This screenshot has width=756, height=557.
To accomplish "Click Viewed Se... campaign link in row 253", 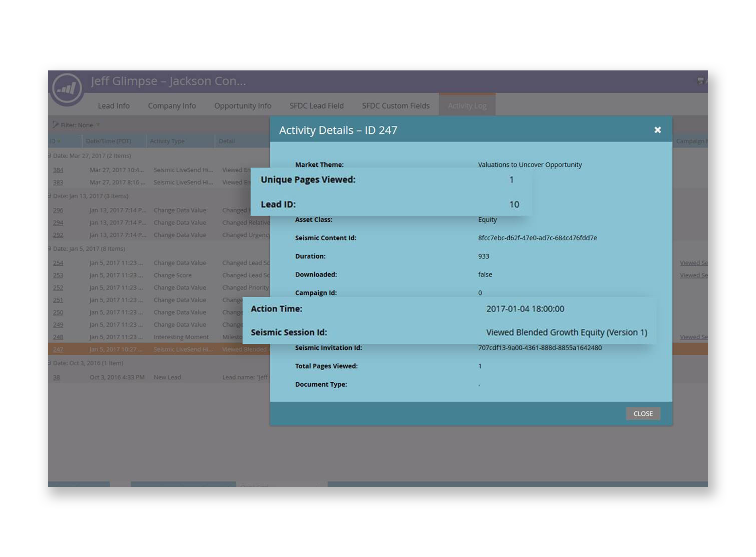I will click(694, 275).
